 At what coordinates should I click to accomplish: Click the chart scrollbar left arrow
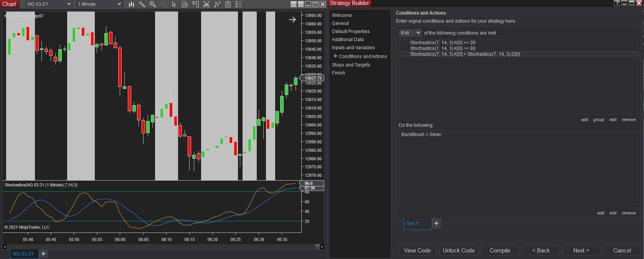point(5,247)
